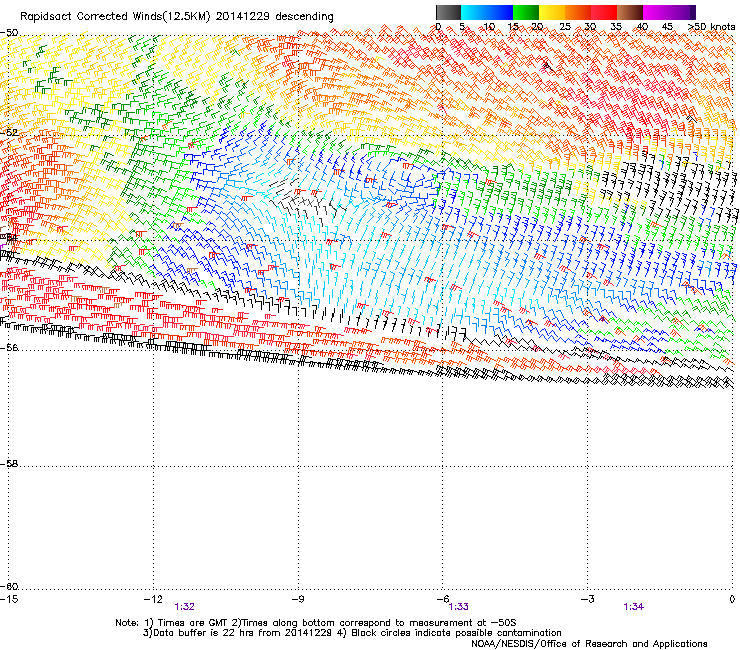Click the '-12' longitude axis label
Image resolution: width=740 pixels, height=650 pixels.
point(153,599)
